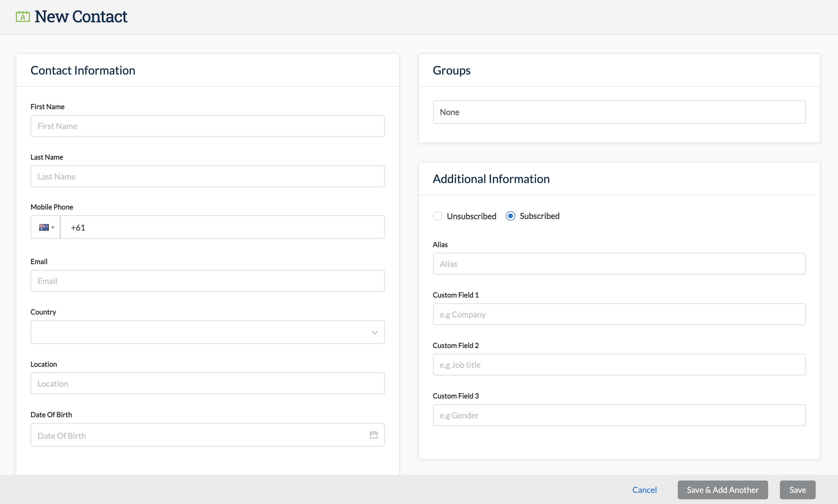
Task: Click the contact card icon beside New Contact
Action: [x=23, y=16]
